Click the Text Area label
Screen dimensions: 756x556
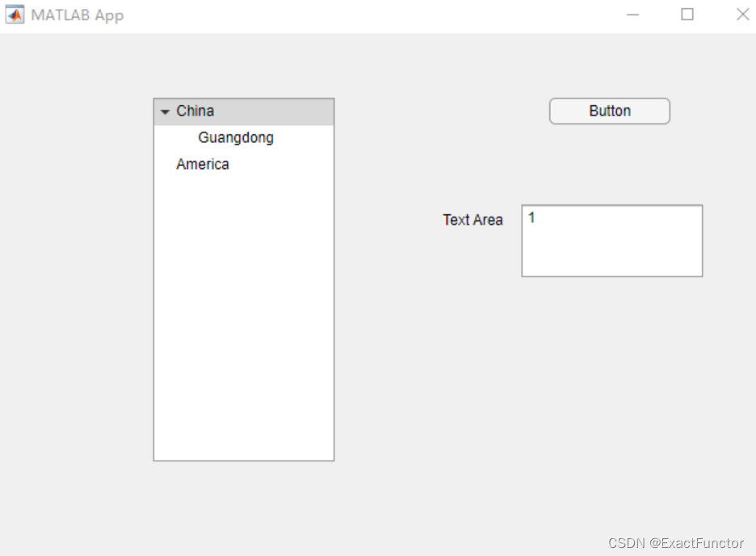[472, 220]
